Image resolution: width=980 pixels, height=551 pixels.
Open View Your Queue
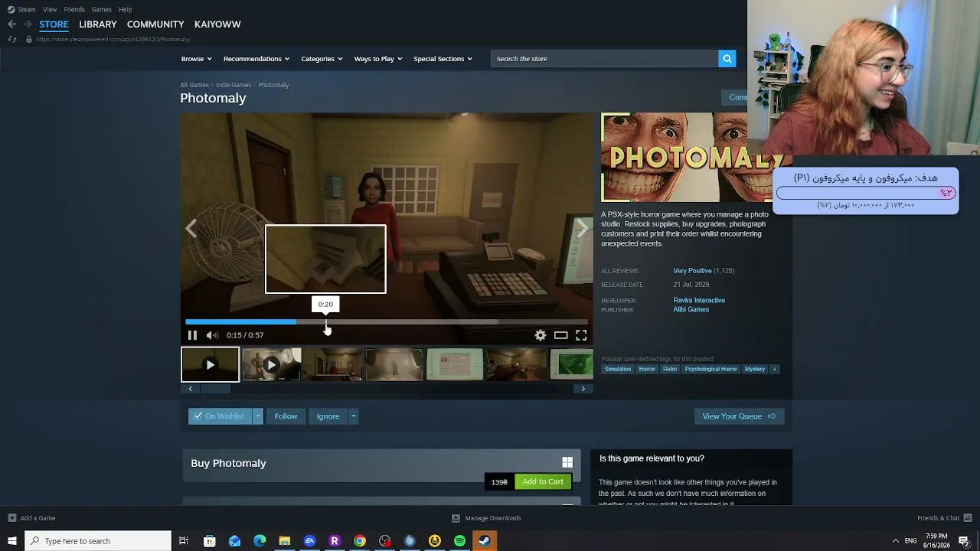pos(739,416)
